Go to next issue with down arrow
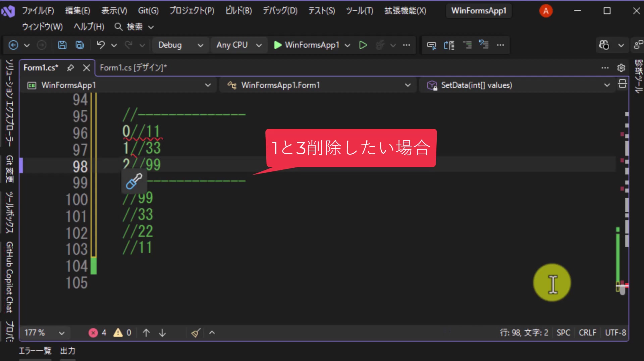The height and width of the screenshot is (361, 644). coord(162,333)
